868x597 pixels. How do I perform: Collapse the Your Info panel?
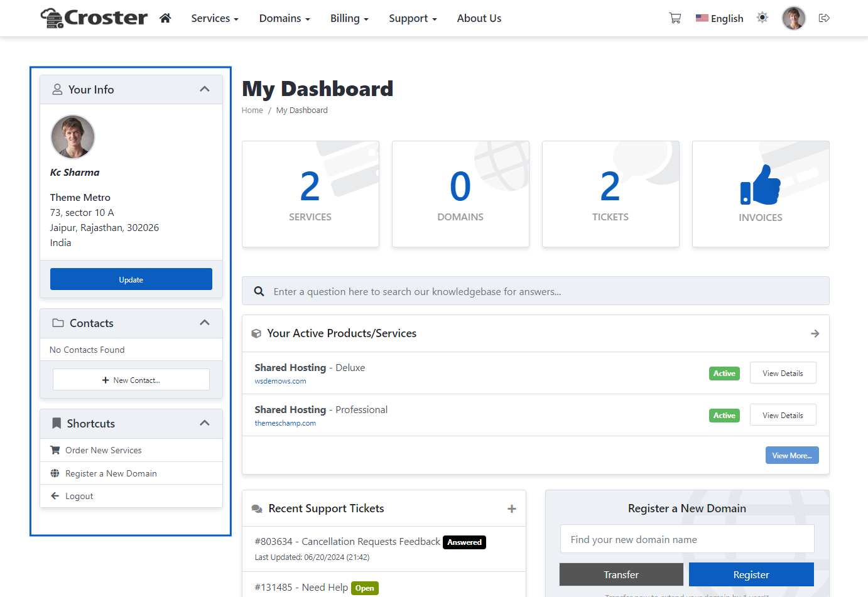coord(204,89)
